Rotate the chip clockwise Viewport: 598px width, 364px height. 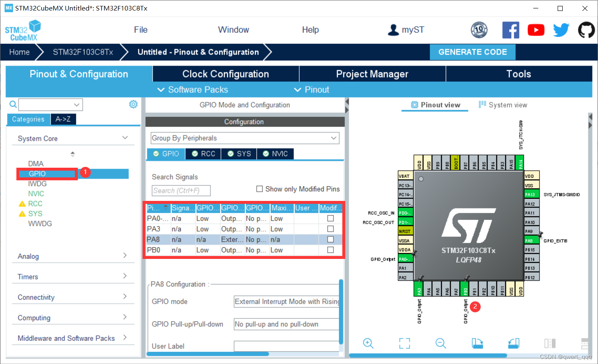point(477,343)
